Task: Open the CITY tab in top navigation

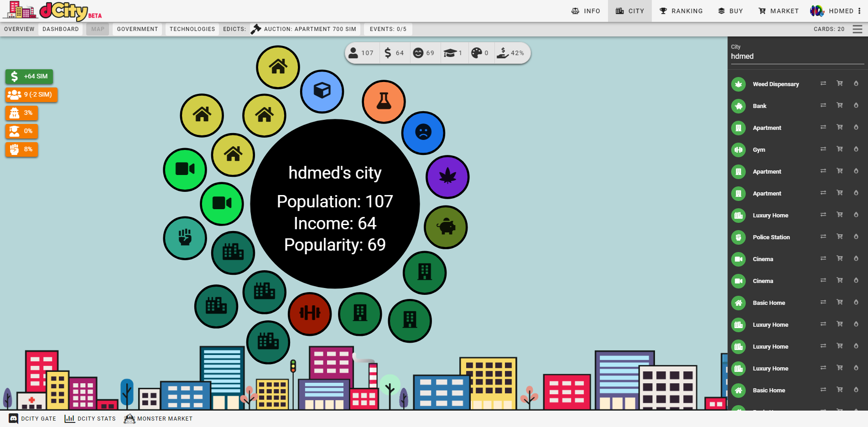Action: click(x=630, y=11)
